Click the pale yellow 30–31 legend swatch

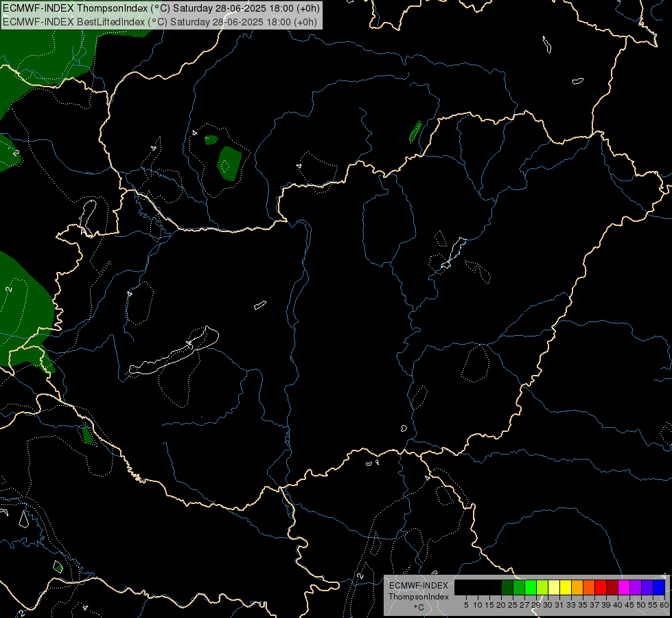coord(554,587)
